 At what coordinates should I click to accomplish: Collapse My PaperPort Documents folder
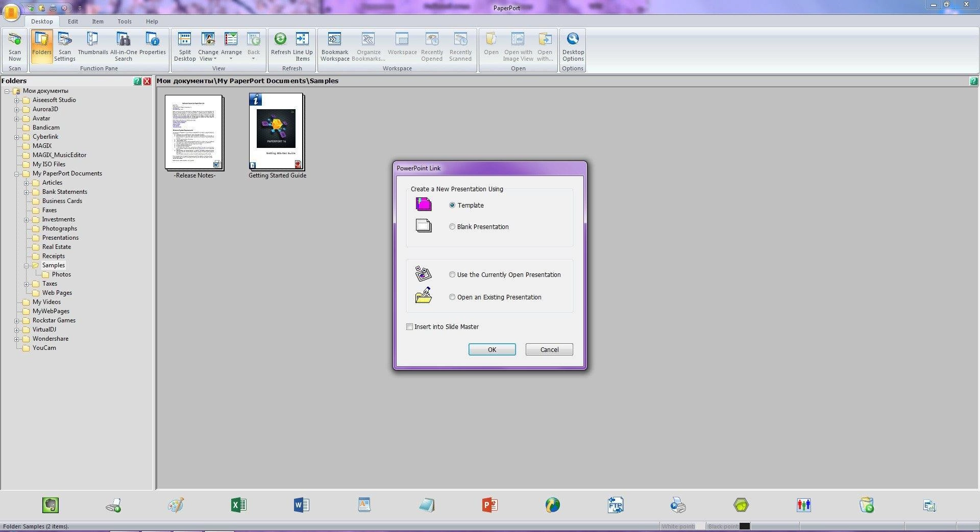coord(17,174)
